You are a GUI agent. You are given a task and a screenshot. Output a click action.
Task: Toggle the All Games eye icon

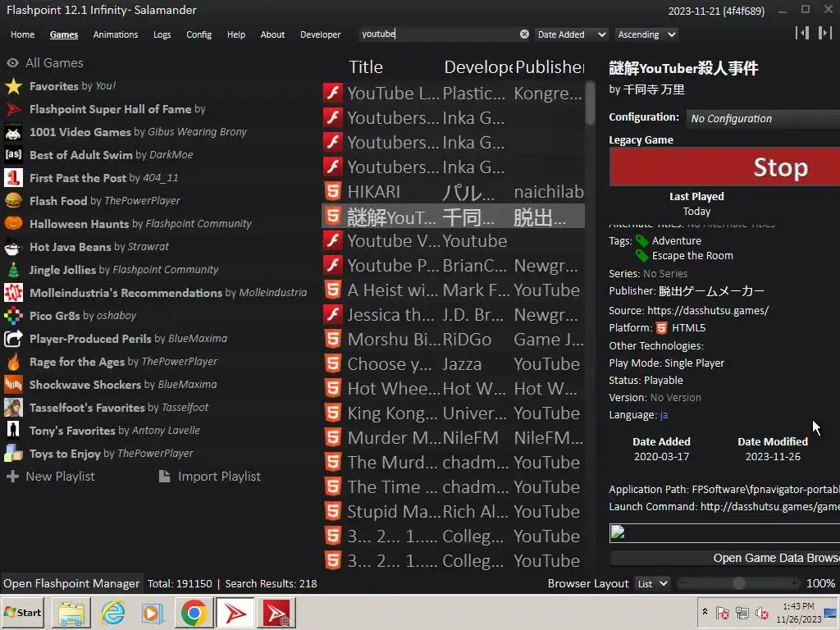pyautogui.click(x=13, y=62)
